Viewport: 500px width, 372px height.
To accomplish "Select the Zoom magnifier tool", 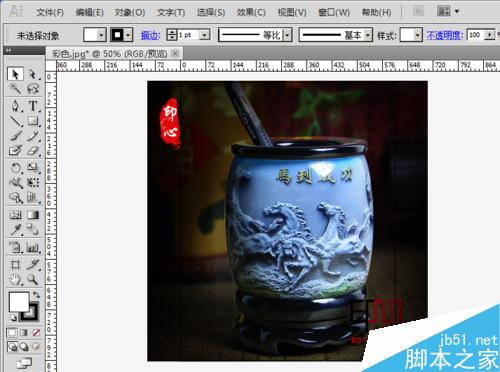I will click(x=33, y=279).
